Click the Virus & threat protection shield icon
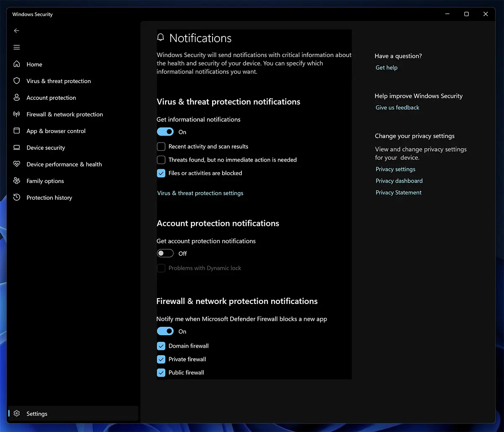The width and height of the screenshot is (504, 432). coord(16,81)
